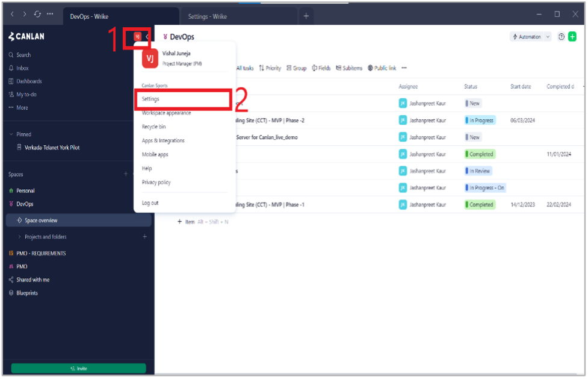Open the Public link option
Viewport: 588px width, 379px height.
[382, 68]
